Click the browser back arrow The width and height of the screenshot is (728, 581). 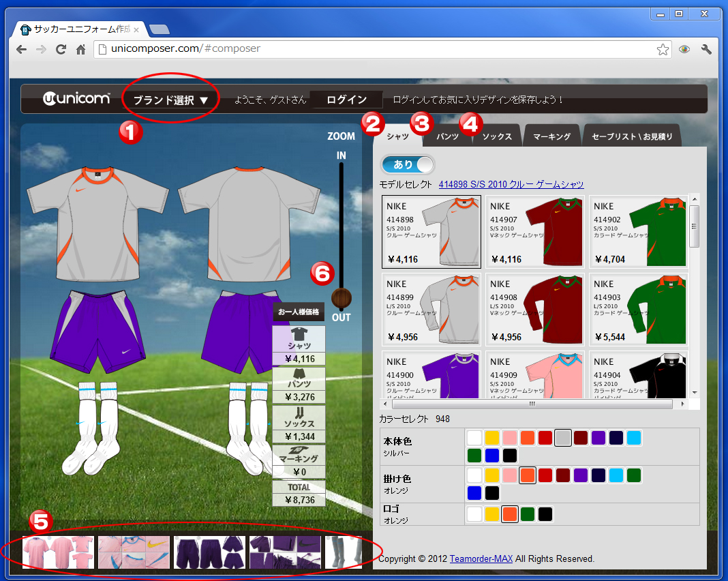21,49
